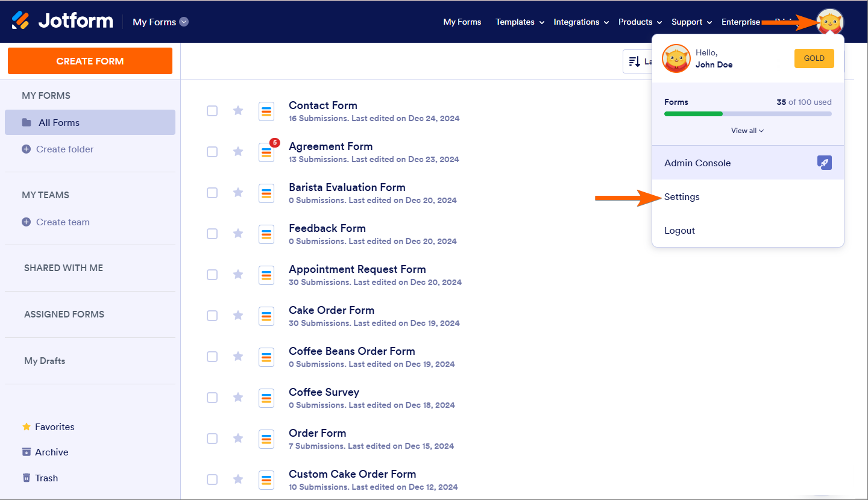Select the Feedback Form checkbox
Viewport: 868px width, 500px height.
point(212,234)
